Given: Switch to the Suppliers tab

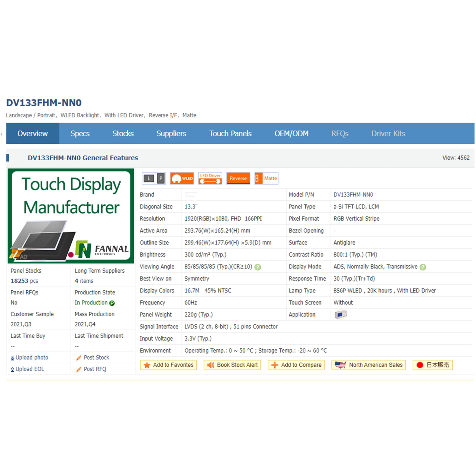Looking at the screenshot, I should point(171,134).
